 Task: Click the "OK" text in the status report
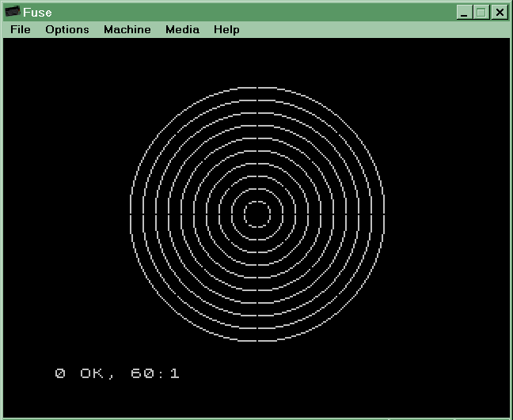(93, 373)
